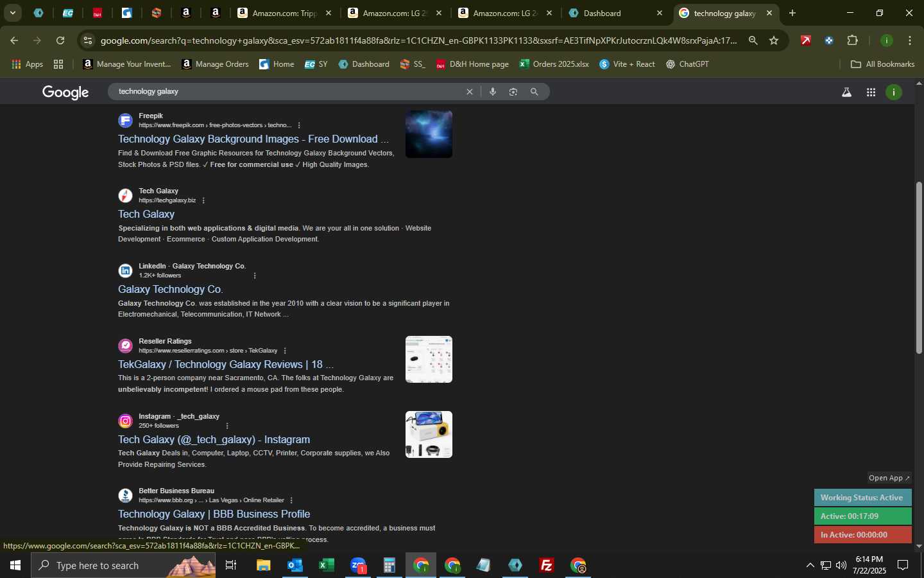924x578 pixels.
Task: Open more options for Freepik result
Action: click(299, 125)
